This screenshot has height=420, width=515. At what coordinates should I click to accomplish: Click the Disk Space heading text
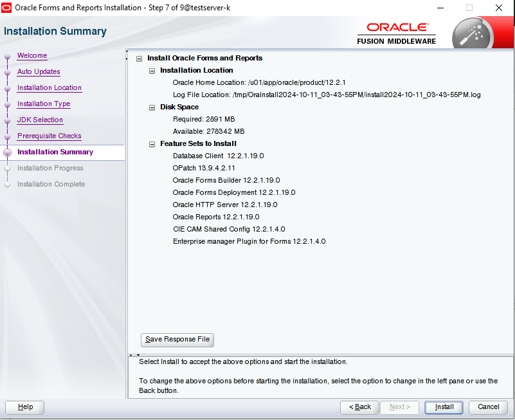coord(179,107)
